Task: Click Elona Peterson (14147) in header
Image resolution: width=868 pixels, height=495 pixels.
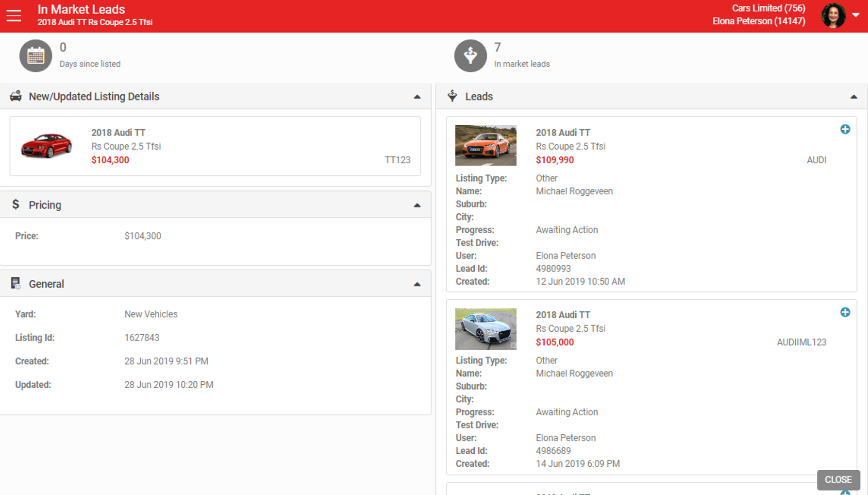Action: [759, 21]
